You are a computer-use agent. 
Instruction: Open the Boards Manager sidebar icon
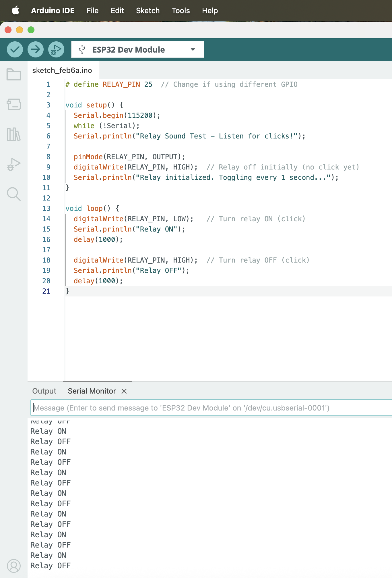pyautogui.click(x=14, y=104)
